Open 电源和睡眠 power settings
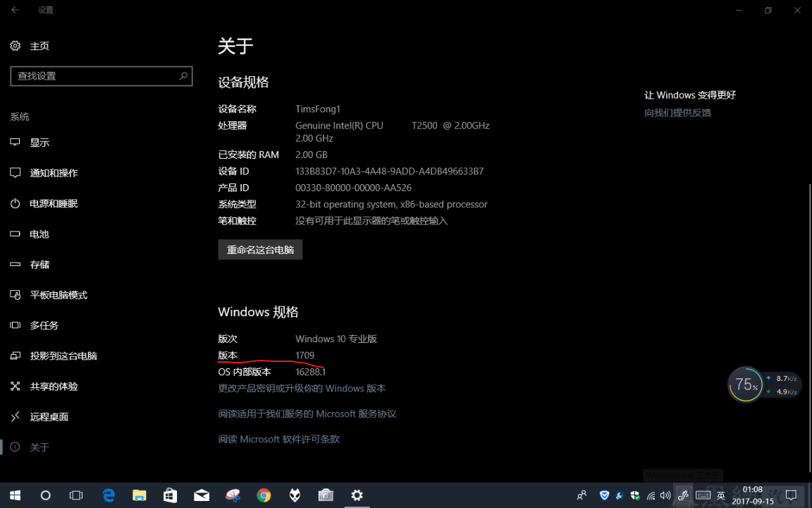 [x=54, y=203]
